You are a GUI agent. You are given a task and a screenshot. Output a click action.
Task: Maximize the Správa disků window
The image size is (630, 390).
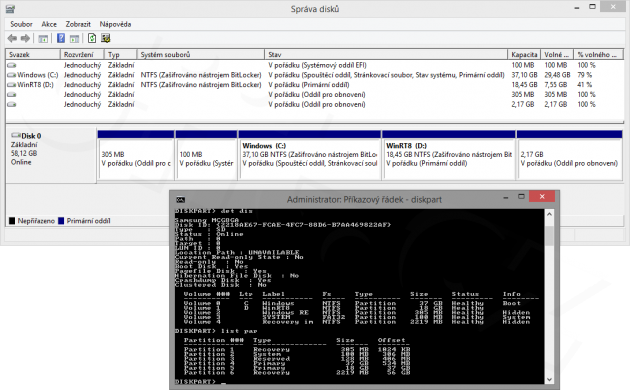592,6
